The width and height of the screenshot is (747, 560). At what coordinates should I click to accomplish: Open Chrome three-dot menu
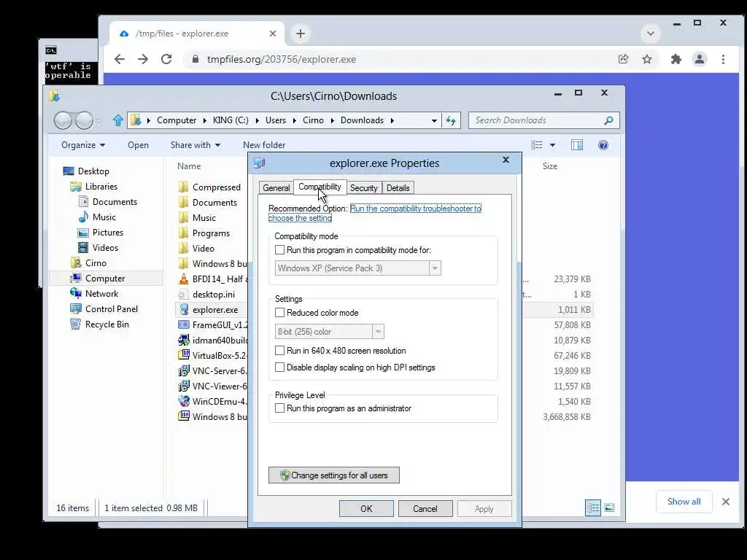pos(723,59)
